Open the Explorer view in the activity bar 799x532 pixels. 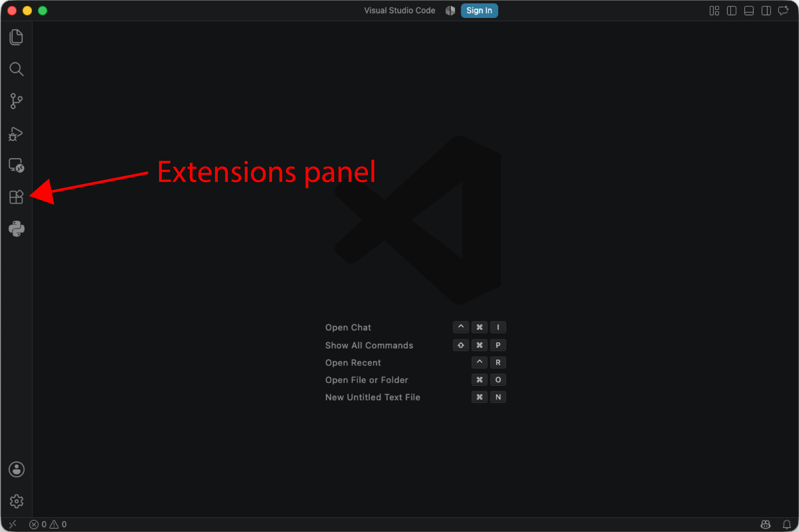[16, 37]
